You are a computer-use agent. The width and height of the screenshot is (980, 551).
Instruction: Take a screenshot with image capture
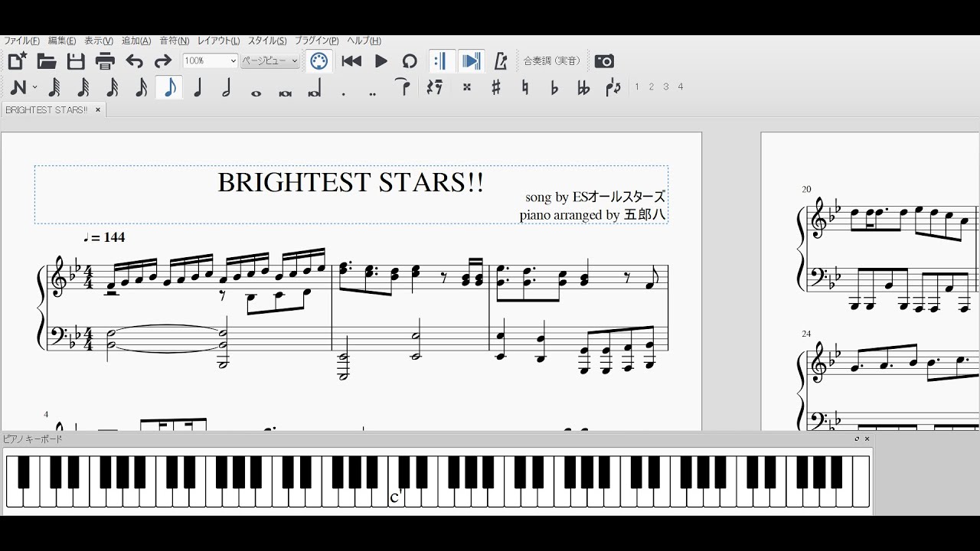point(604,61)
